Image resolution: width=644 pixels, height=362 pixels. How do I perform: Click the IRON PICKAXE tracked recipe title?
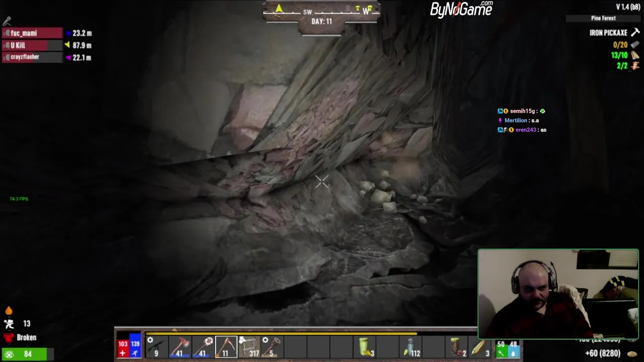(608, 33)
